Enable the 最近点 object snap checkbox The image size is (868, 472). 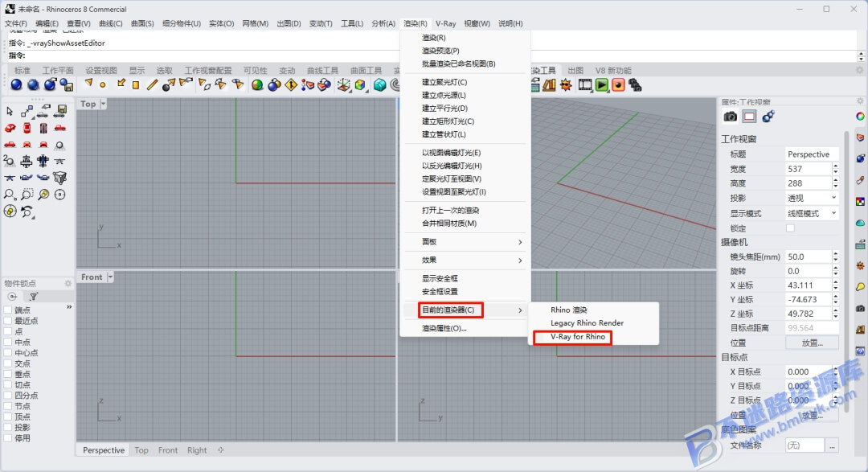click(8, 321)
